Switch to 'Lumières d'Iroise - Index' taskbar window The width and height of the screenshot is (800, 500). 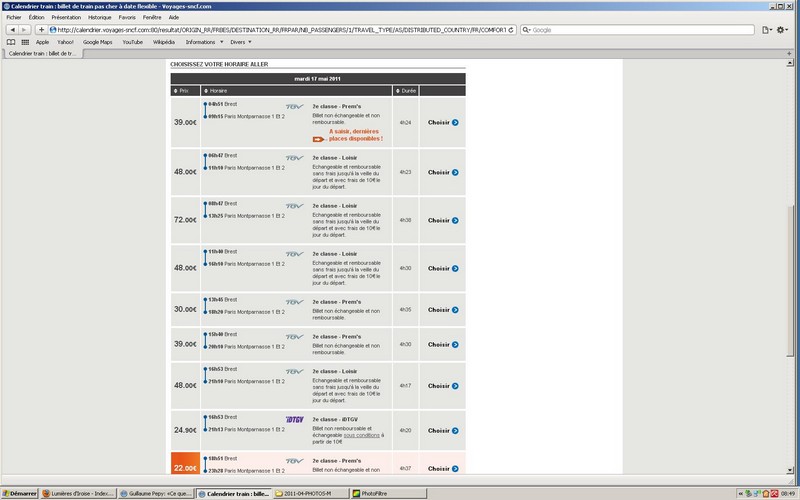click(x=78, y=493)
